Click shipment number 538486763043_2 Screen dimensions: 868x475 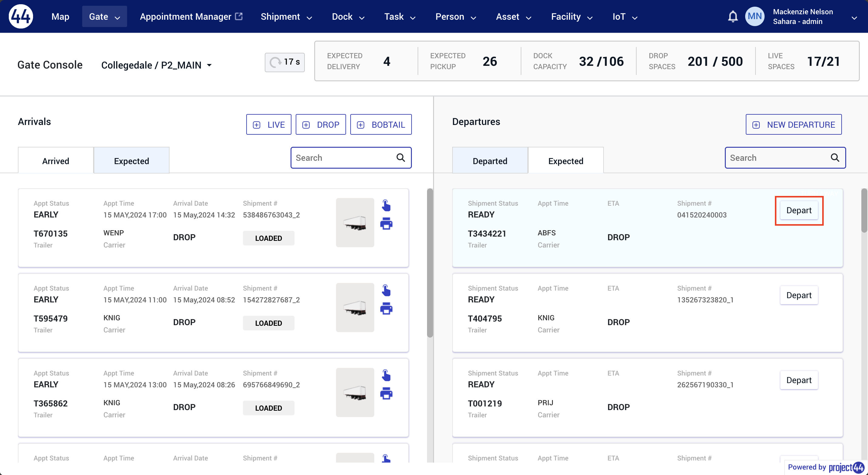[x=271, y=215]
